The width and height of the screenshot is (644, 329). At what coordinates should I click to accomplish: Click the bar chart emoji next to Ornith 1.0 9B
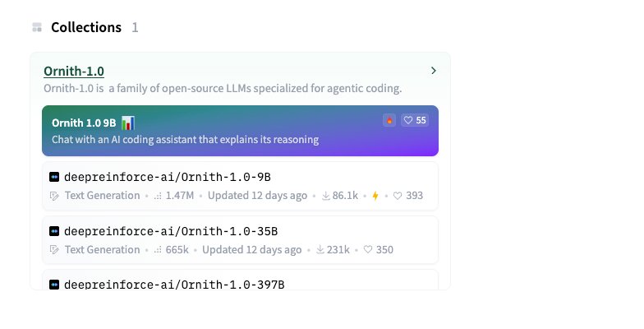click(128, 123)
